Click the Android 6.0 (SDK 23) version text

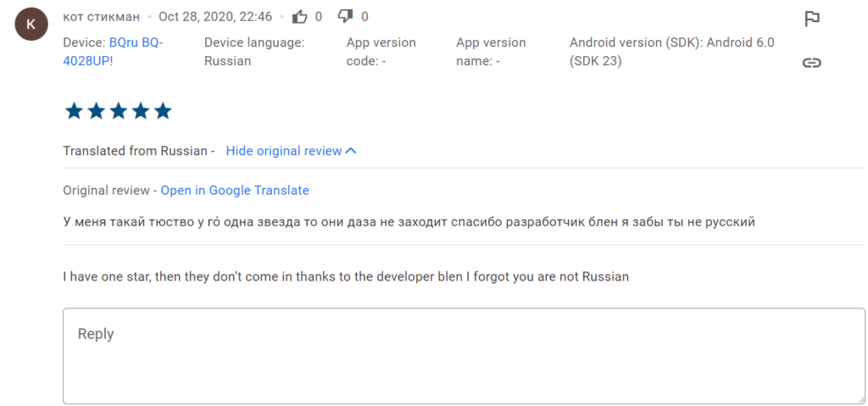pyautogui.click(x=671, y=52)
